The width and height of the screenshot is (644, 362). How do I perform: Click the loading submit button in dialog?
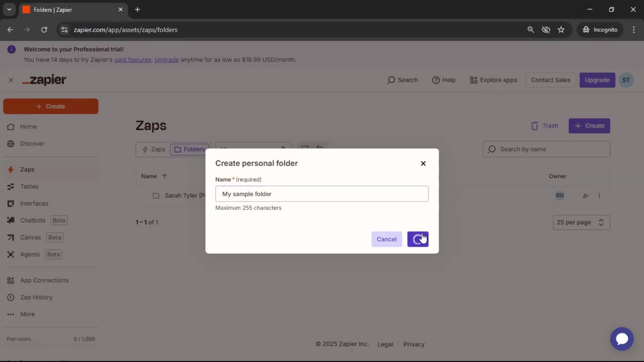[418, 239]
